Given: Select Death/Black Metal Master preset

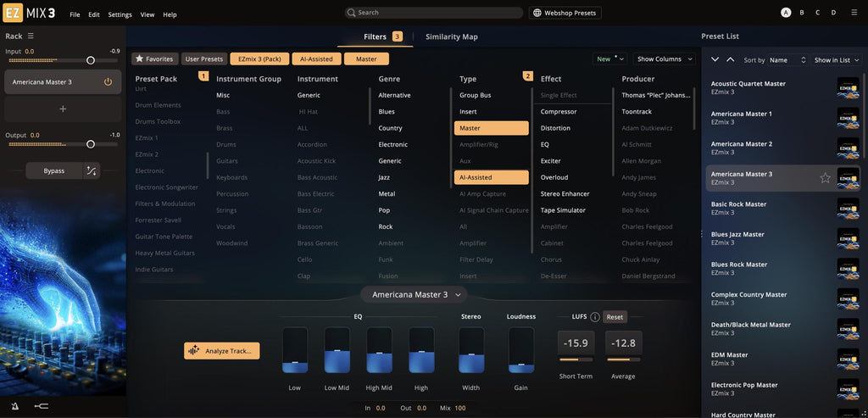Looking at the screenshot, I should pyautogui.click(x=782, y=328).
